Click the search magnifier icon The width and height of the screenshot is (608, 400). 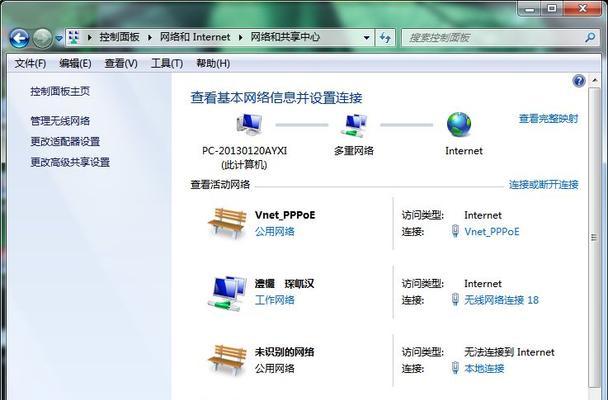[590, 38]
